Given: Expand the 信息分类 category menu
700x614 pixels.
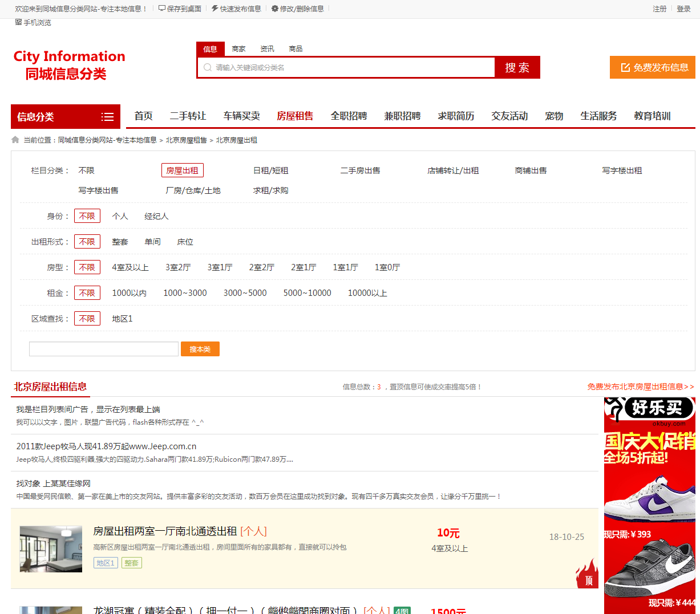Looking at the screenshot, I should [107, 117].
